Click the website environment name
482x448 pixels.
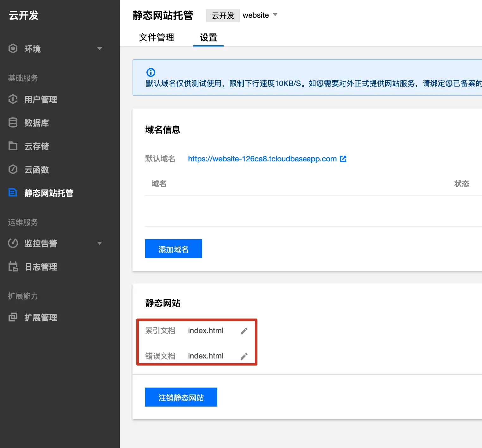click(x=256, y=15)
